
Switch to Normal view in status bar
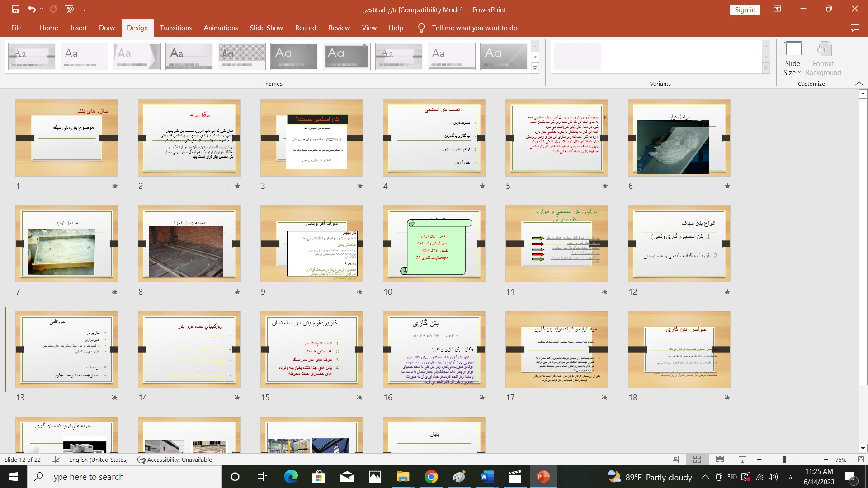(x=675, y=460)
